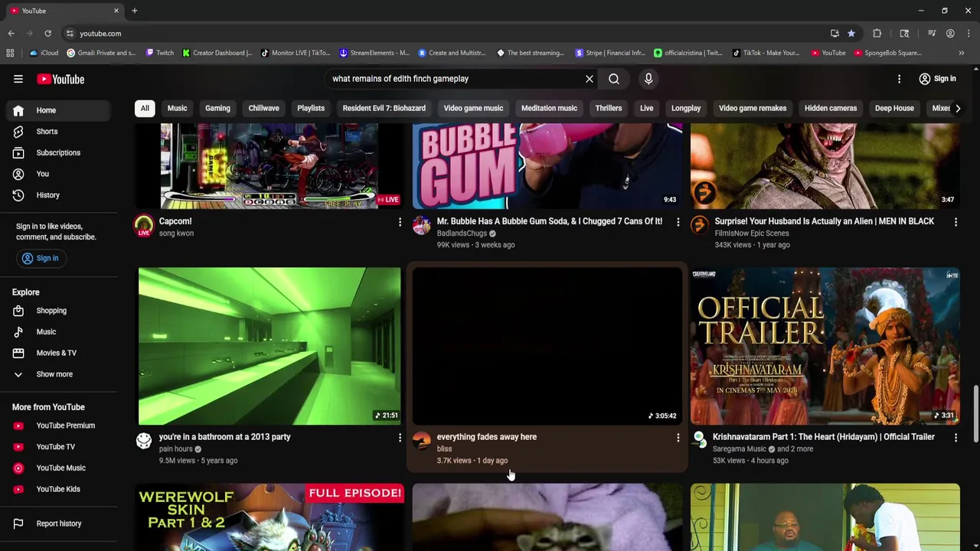980x551 pixels.
Task: Show hidden bookmarks overflow chevron
Action: click(962, 53)
